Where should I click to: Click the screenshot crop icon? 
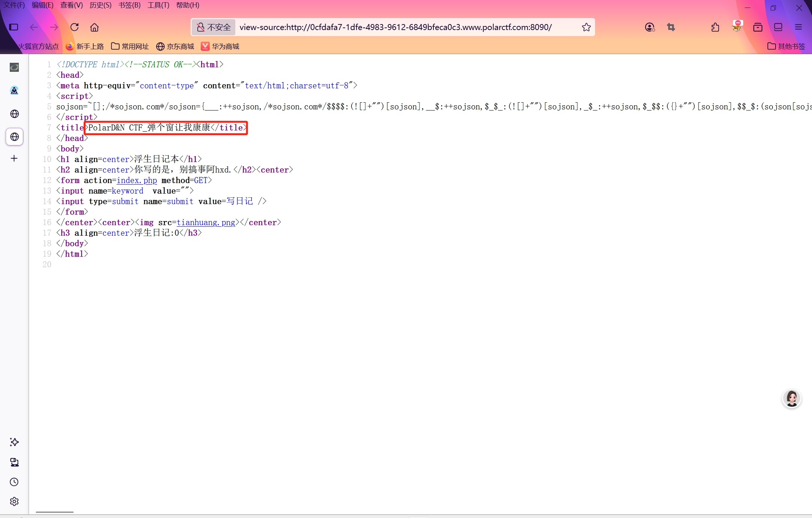tap(671, 27)
